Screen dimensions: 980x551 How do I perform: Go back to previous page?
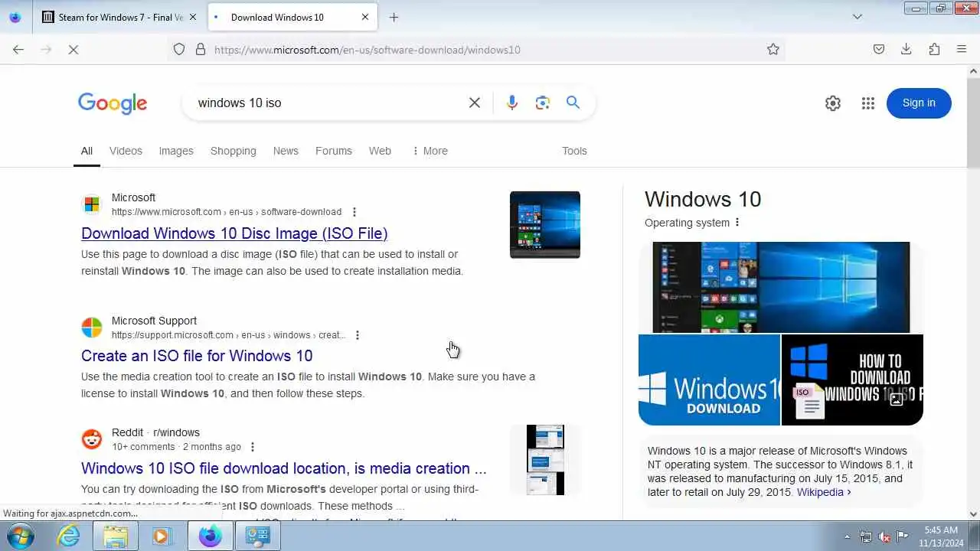coord(18,49)
